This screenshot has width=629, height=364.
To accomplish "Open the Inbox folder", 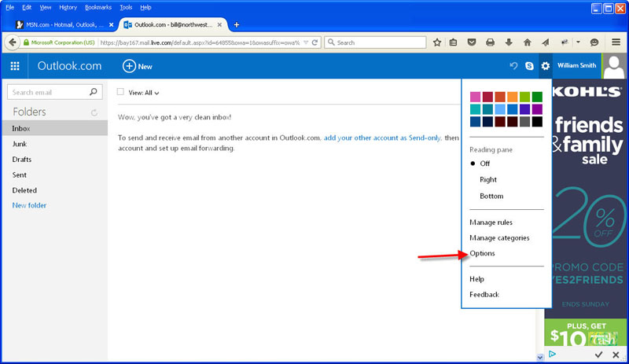I will point(55,128).
